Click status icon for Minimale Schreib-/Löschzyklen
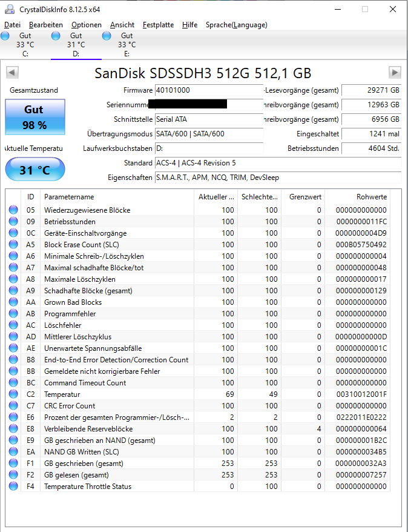The height and width of the screenshot is (532, 408). [13, 256]
